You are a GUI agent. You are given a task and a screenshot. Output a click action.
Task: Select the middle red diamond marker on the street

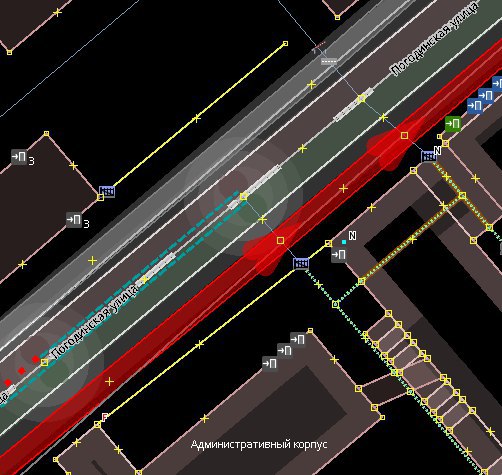(x=22, y=371)
